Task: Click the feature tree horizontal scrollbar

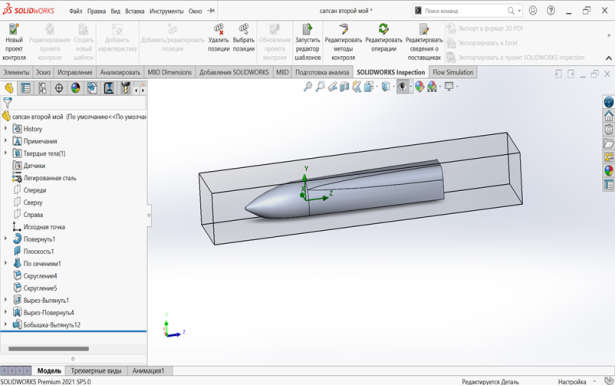Action: (48, 348)
